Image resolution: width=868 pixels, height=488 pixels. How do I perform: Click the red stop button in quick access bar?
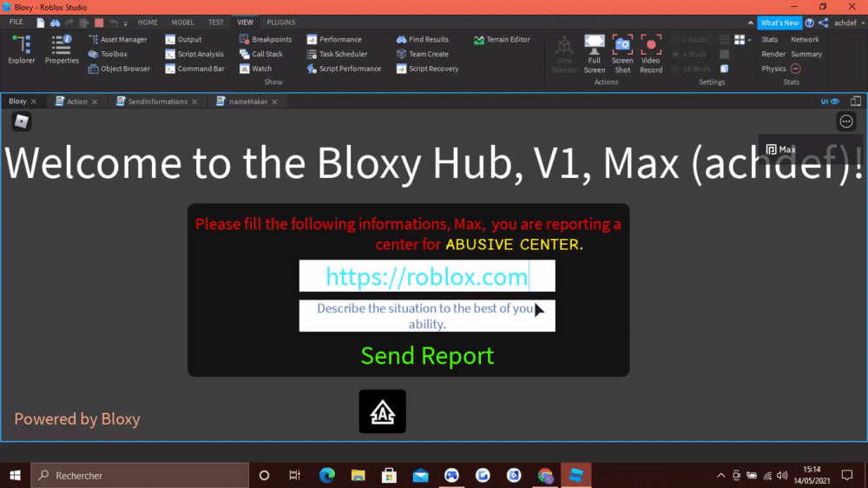click(99, 23)
